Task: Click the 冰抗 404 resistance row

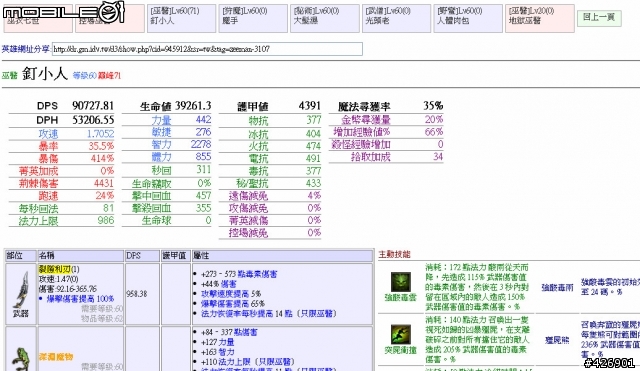Action: (x=270, y=134)
